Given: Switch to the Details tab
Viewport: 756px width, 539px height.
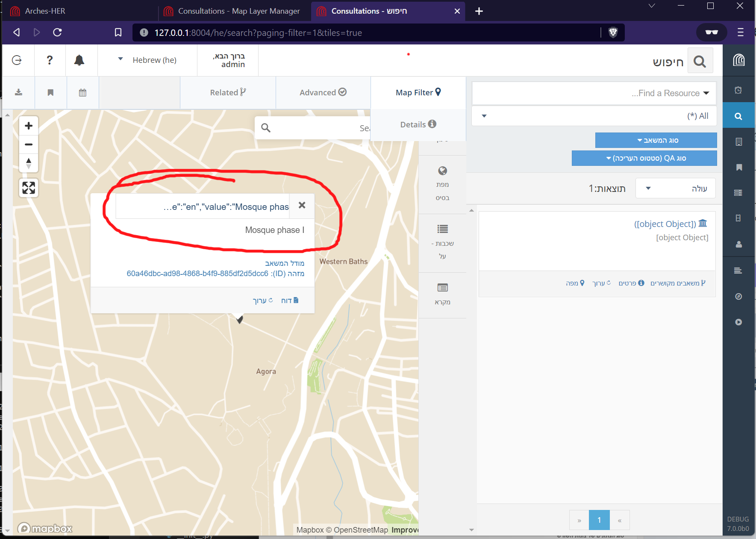Looking at the screenshot, I should (418, 124).
